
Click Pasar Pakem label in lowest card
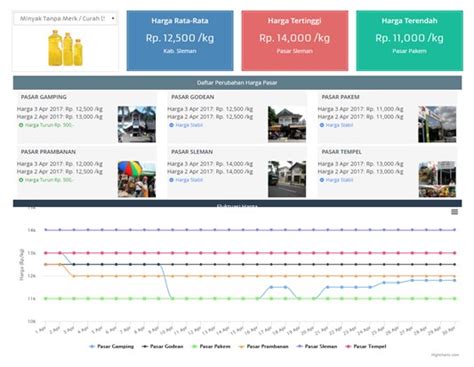[x=409, y=51]
